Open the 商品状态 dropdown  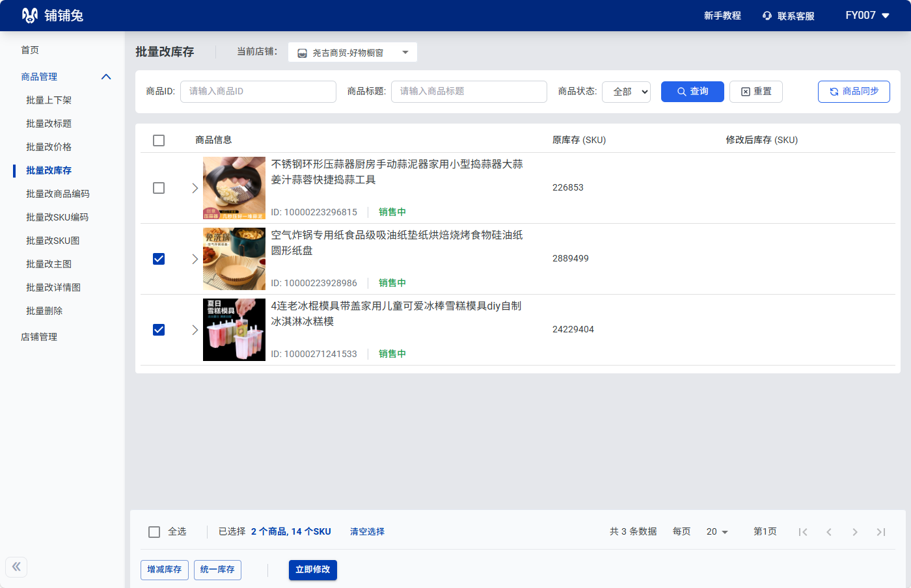tap(626, 92)
